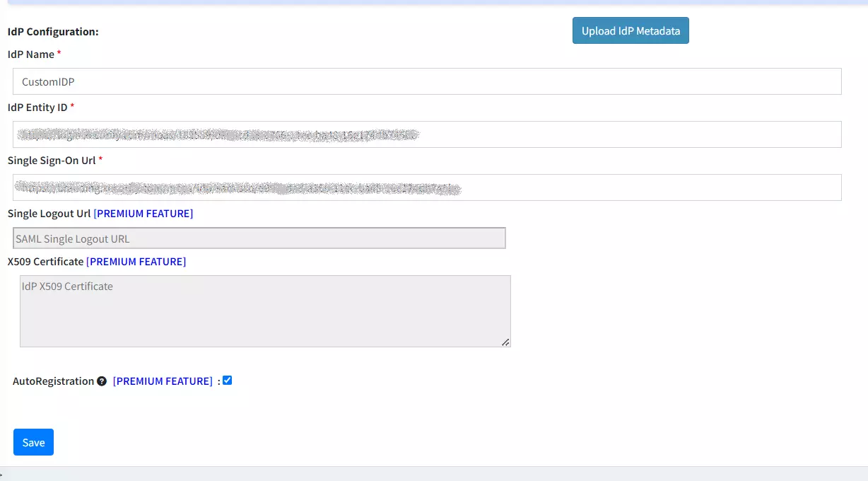Click the AutoRegistration help question-mark icon
868x481 pixels.
[102, 381]
